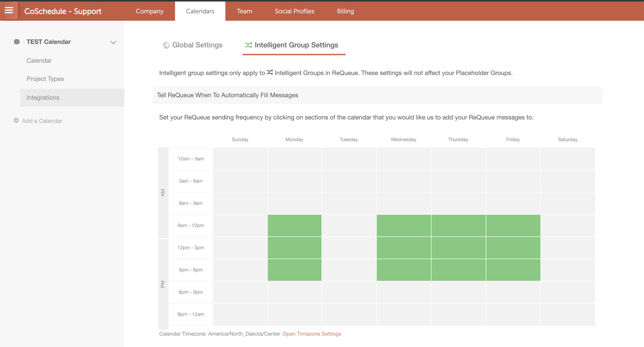
Task: Click the CoSchedule - Support title
Action: [x=63, y=11]
